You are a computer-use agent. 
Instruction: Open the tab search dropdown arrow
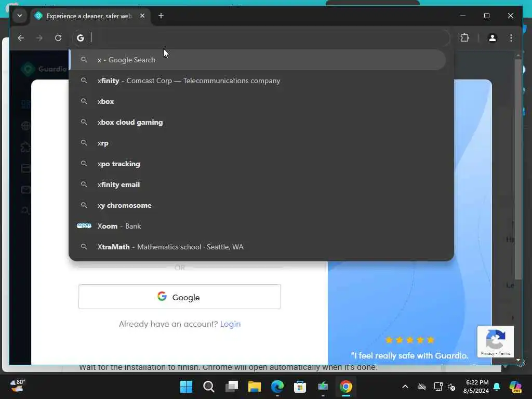(20, 16)
